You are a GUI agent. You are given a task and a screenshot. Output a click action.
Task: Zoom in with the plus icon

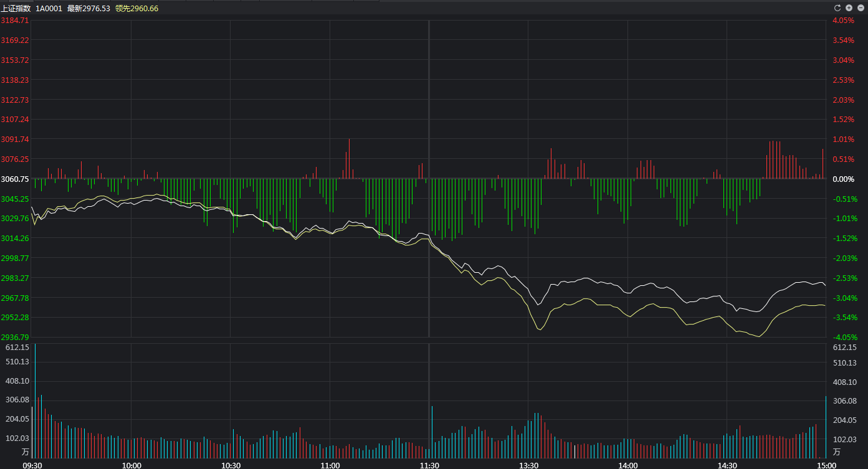849,8
